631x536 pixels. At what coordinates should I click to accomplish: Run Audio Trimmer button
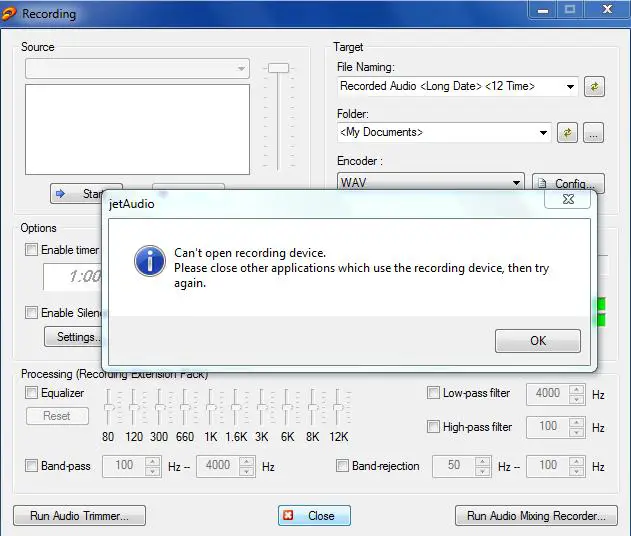click(x=79, y=515)
